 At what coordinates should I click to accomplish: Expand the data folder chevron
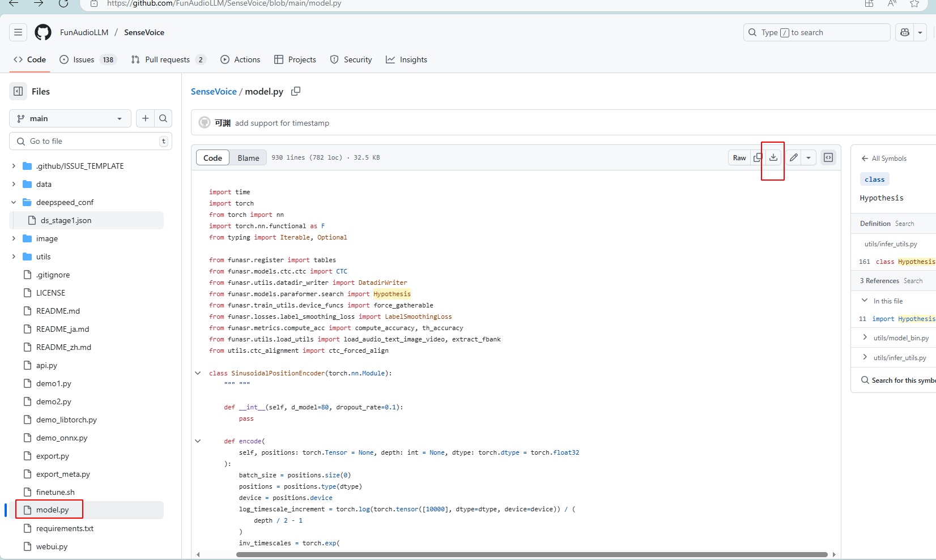pyautogui.click(x=14, y=184)
